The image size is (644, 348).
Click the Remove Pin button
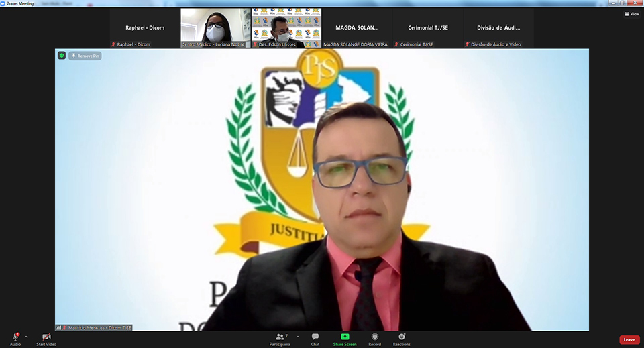pos(85,56)
